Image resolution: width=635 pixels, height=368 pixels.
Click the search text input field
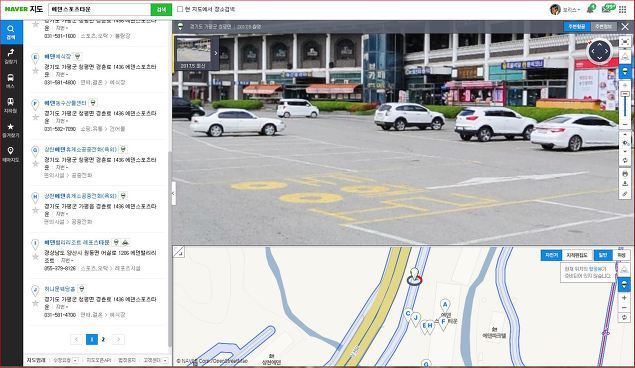[100, 9]
